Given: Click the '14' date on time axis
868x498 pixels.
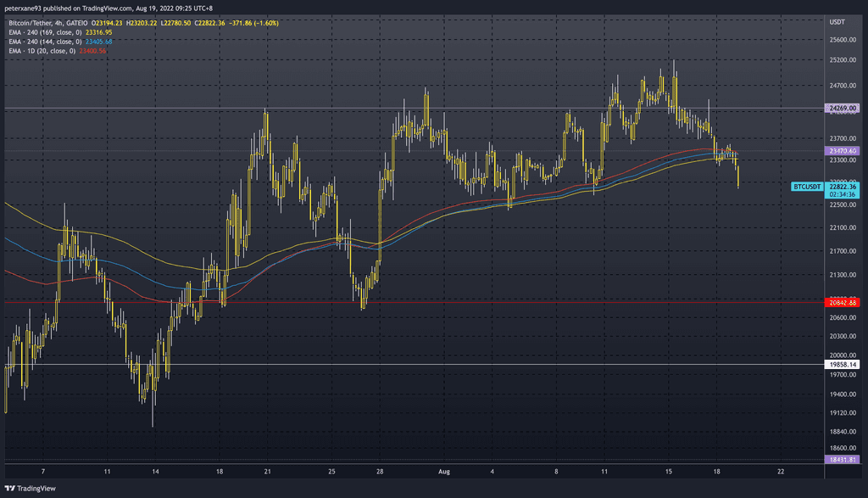Looking at the screenshot, I should tap(156, 472).
